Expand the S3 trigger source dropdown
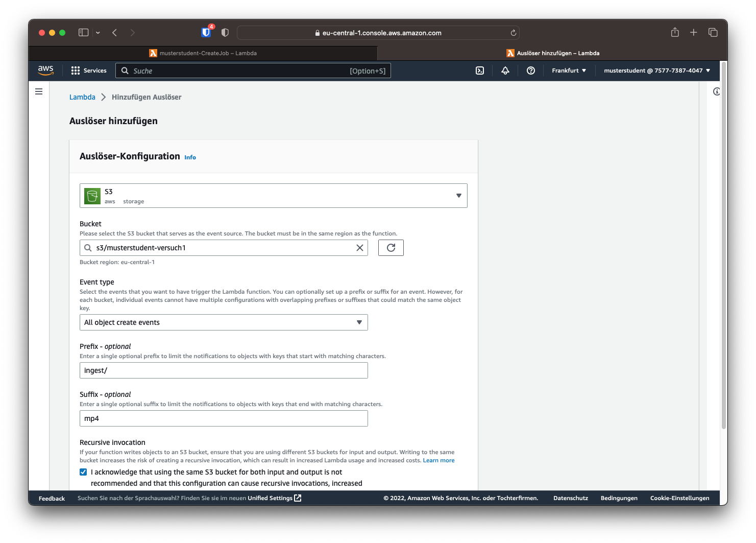Screen dimensions: 756x543 pyautogui.click(x=274, y=196)
